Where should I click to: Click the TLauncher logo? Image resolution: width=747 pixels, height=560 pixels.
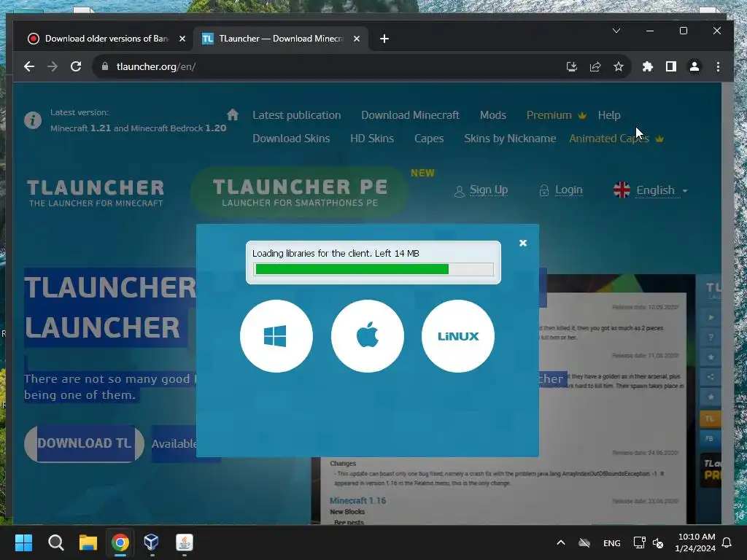[96, 192]
